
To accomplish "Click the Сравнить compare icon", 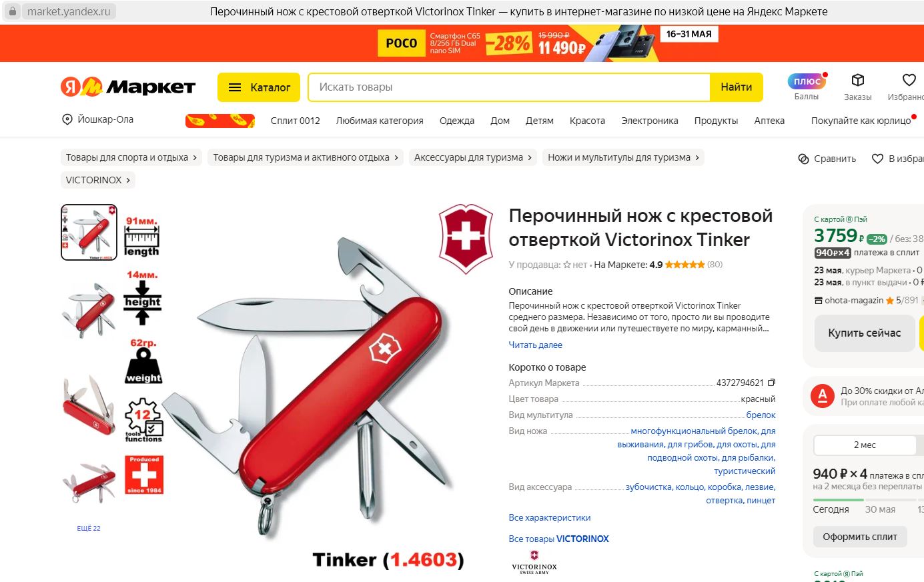I will click(803, 159).
